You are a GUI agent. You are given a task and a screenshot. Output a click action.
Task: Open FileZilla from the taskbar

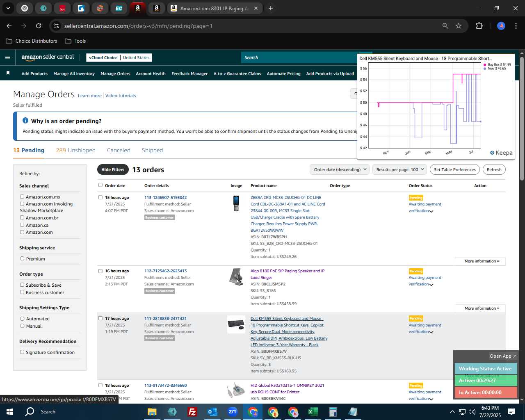(192, 412)
